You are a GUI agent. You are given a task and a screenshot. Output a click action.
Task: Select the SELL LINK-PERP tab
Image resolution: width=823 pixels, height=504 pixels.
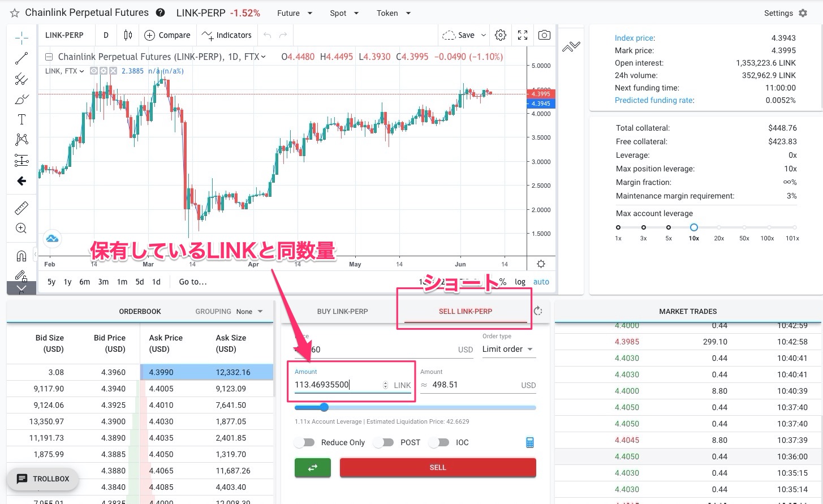point(465,312)
